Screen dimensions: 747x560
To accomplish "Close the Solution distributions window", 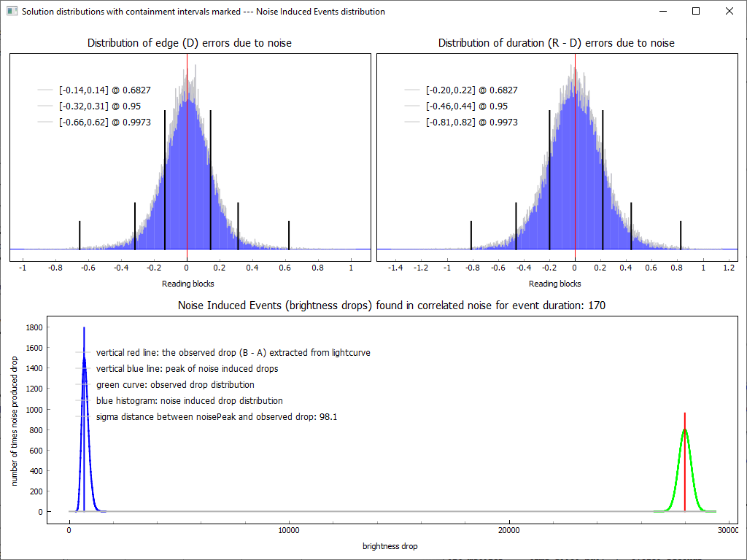I will [729, 12].
